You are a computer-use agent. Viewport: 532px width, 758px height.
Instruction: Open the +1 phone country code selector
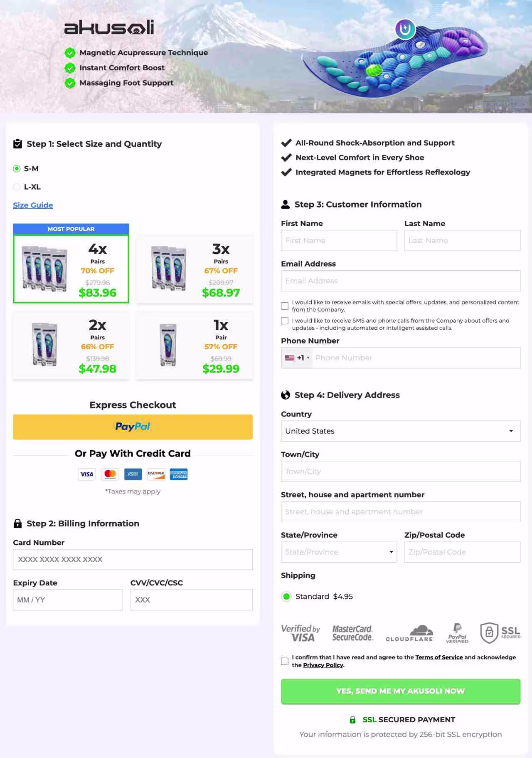tap(297, 358)
